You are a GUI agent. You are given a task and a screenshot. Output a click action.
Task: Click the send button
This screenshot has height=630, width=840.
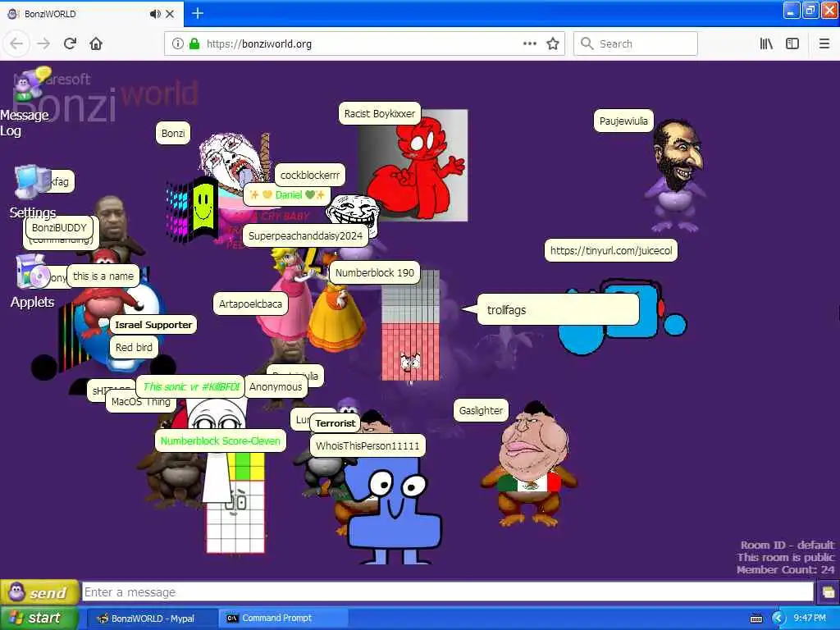click(x=39, y=592)
